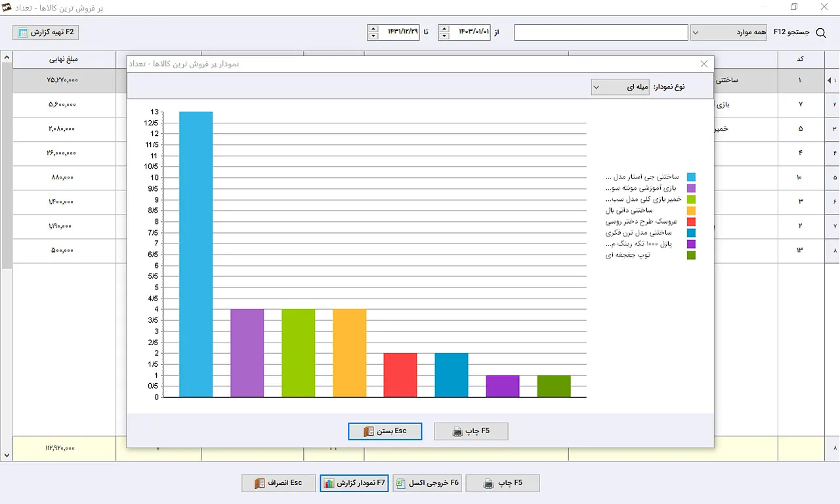The width and height of the screenshot is (840, 504).
Task: Select the ۷۵,۲۷۰,۰۰۰ amount cell
Action: 63,80
